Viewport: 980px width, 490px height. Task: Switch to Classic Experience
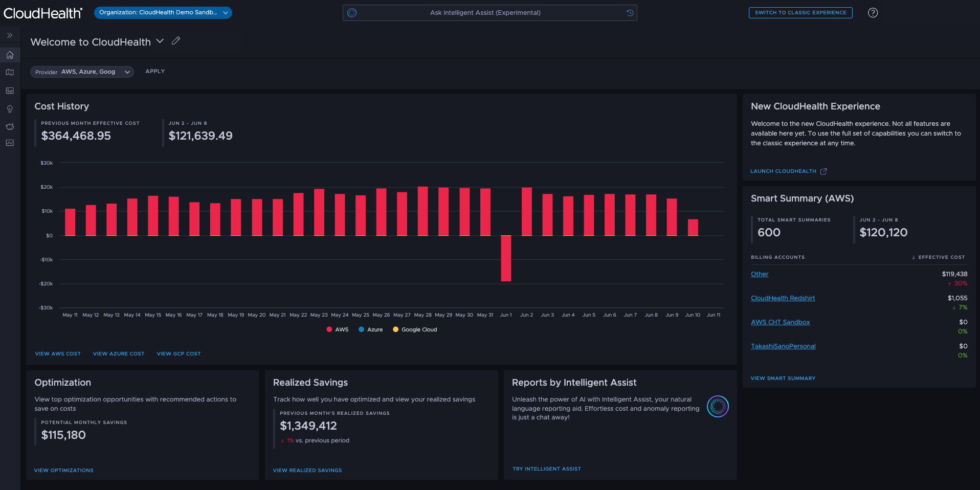800,13
